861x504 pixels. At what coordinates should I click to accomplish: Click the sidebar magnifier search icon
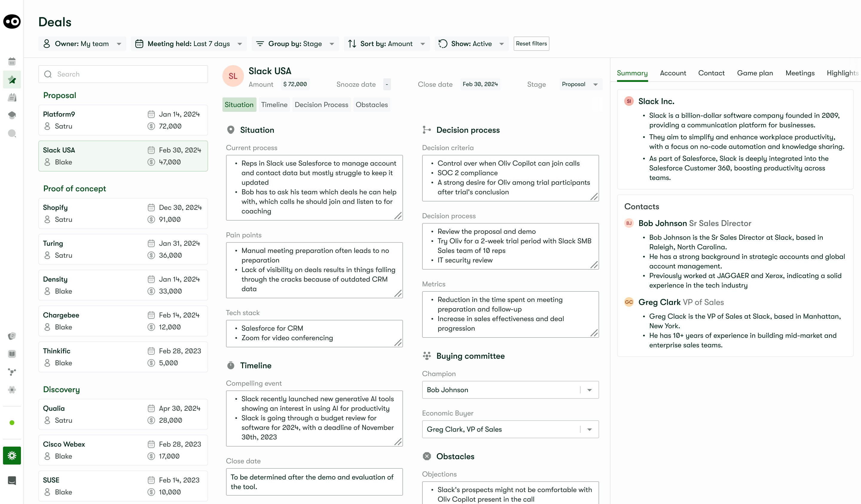coord(12,133)
